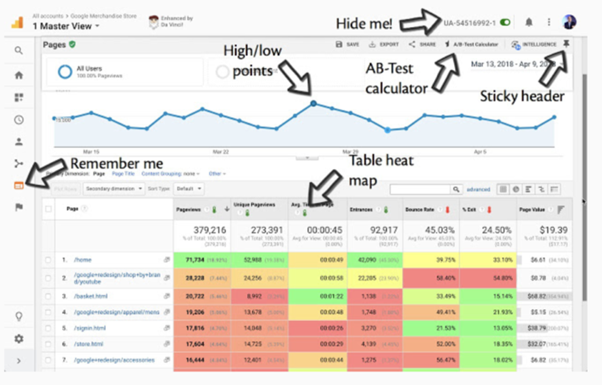Open the Other dimension dropdown

(x=217, y=174)
